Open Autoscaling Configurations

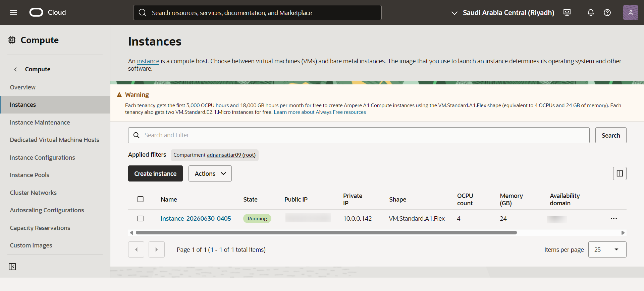point(47,210)
